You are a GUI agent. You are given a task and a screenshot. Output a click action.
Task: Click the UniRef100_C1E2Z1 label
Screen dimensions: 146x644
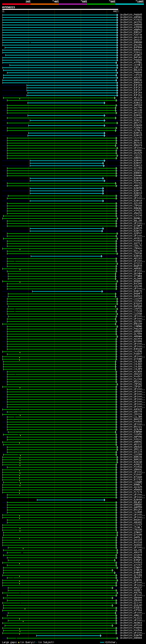pos(131,156)
